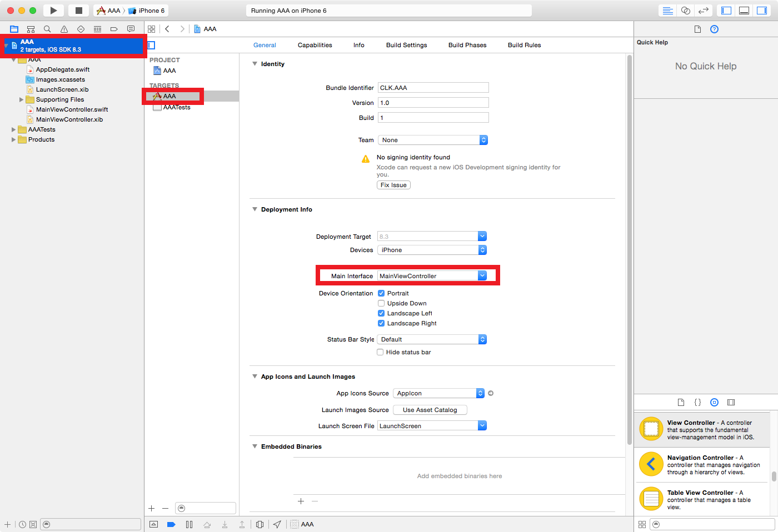Simulate location with the arrow icon
The width and height of the screenshot is (778, 532).
click(277, 524)
